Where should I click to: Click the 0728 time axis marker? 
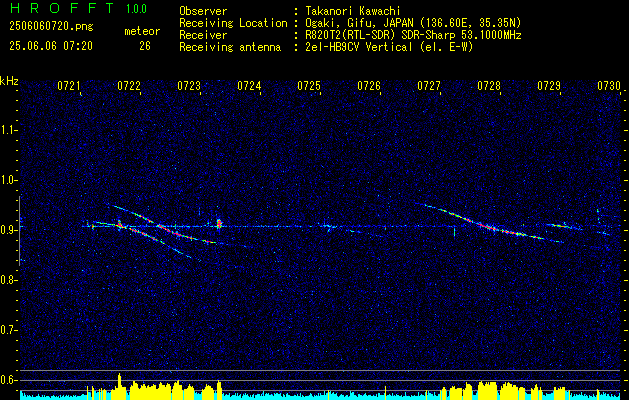tap(489, 86)
